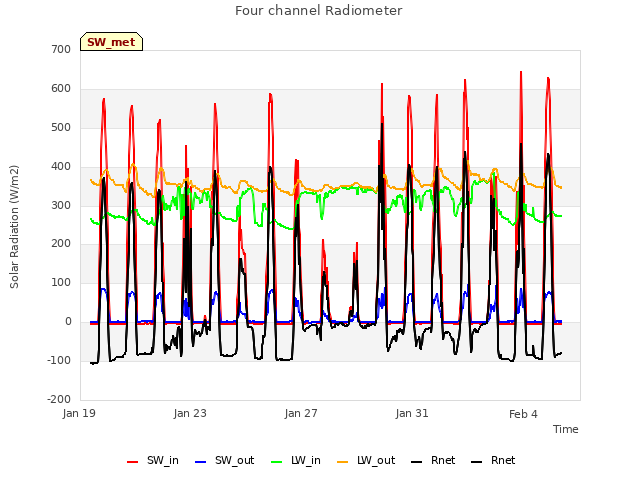Image resolution: width=640 pixels, height=480 pixels.
Task: Click the blue SW_out legend swatch
Action: (201, 462)
